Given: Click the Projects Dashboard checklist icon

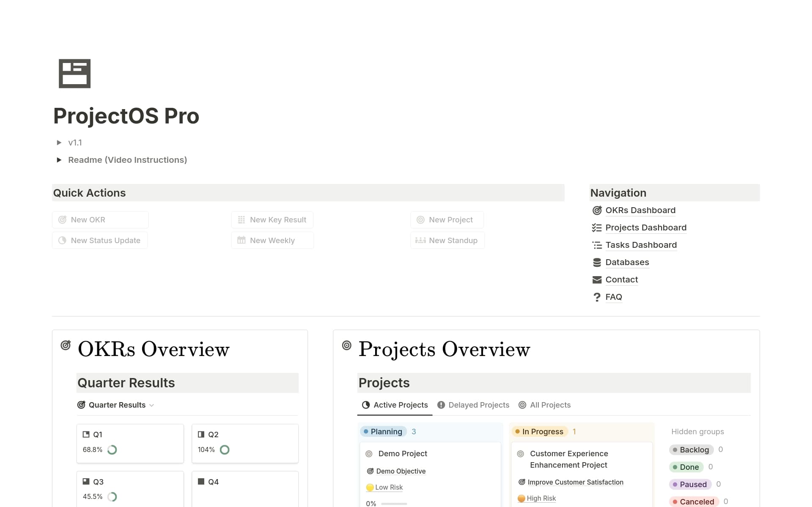Looking at the screenshot, I should pos(597,227).
